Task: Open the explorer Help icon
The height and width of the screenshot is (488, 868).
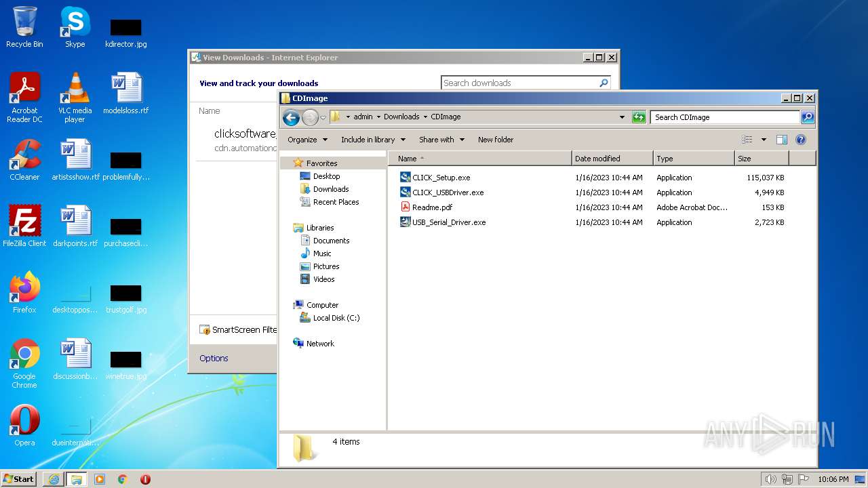Action: click(x=800, y=140)
